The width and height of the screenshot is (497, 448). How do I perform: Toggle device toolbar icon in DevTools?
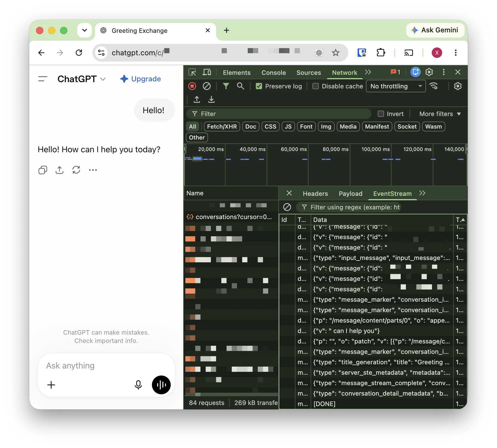(207, 72)
